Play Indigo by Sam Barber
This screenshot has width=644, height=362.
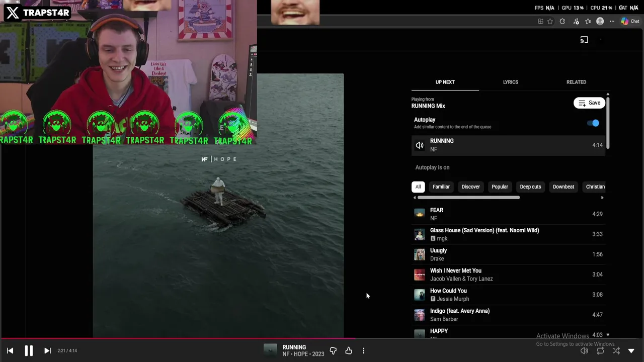[x=508, y=315]
